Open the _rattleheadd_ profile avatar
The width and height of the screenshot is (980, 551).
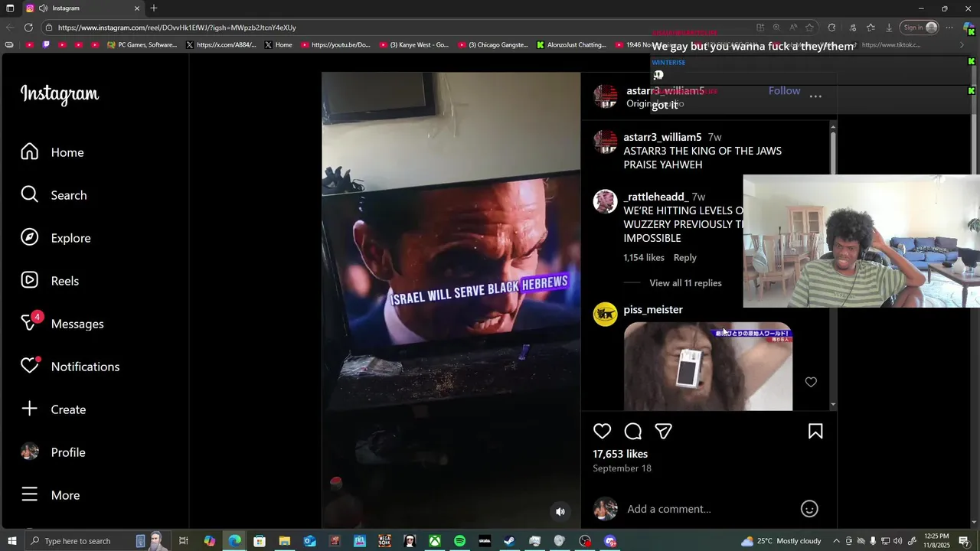click(605, 201)
